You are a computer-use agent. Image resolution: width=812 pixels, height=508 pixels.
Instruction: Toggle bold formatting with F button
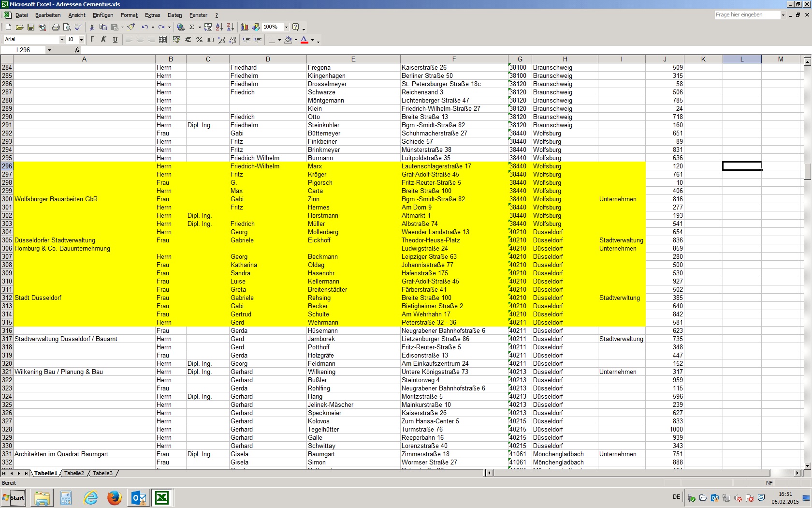92,40
